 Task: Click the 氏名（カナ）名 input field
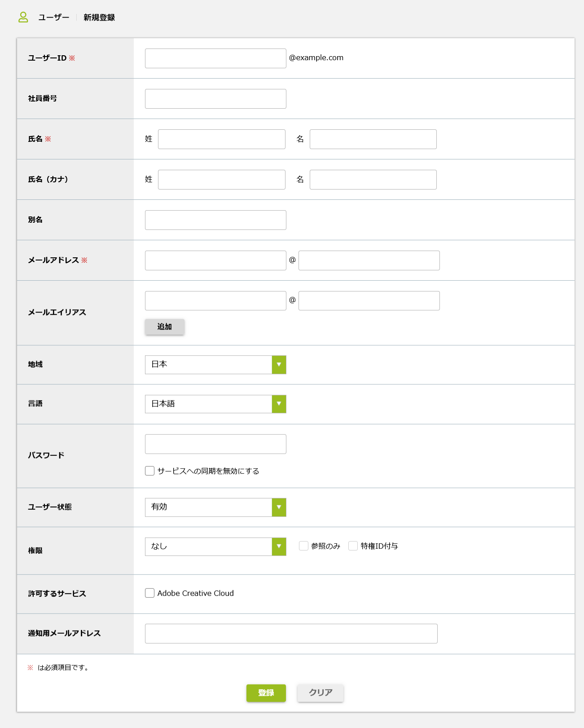[x=373, y=180]
